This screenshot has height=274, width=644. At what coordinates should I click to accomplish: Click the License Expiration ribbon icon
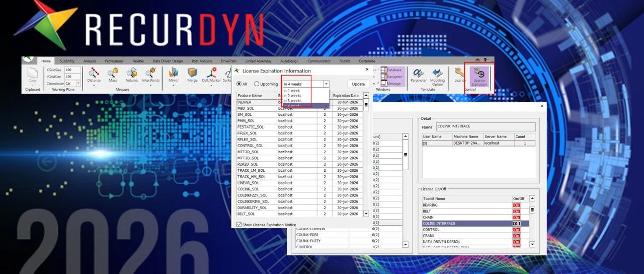(479, 77)
